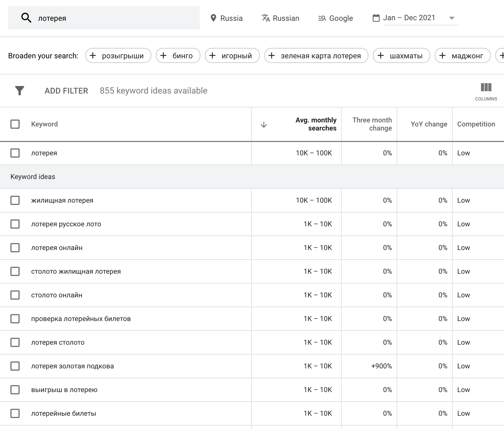Click the +900% three month change value

click(381, 366)
